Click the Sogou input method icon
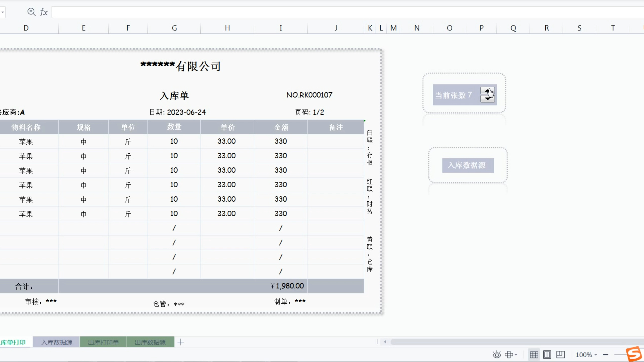 [x=634, y=354]
